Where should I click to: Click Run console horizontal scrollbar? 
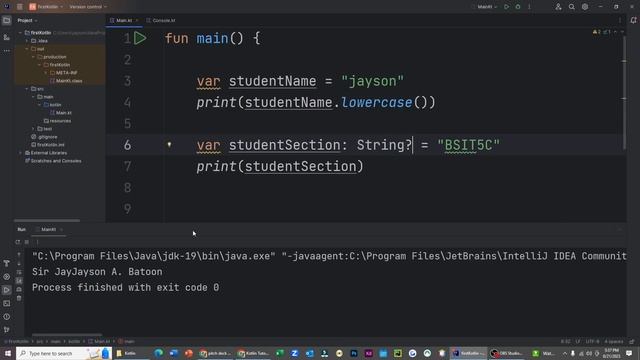click(67, 335)
